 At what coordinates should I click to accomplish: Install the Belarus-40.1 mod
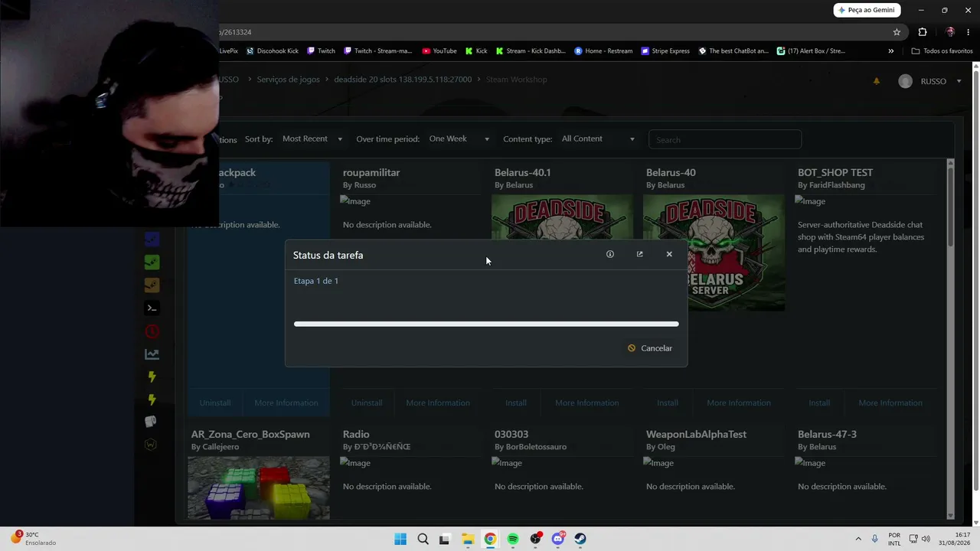tap(516, 403)
